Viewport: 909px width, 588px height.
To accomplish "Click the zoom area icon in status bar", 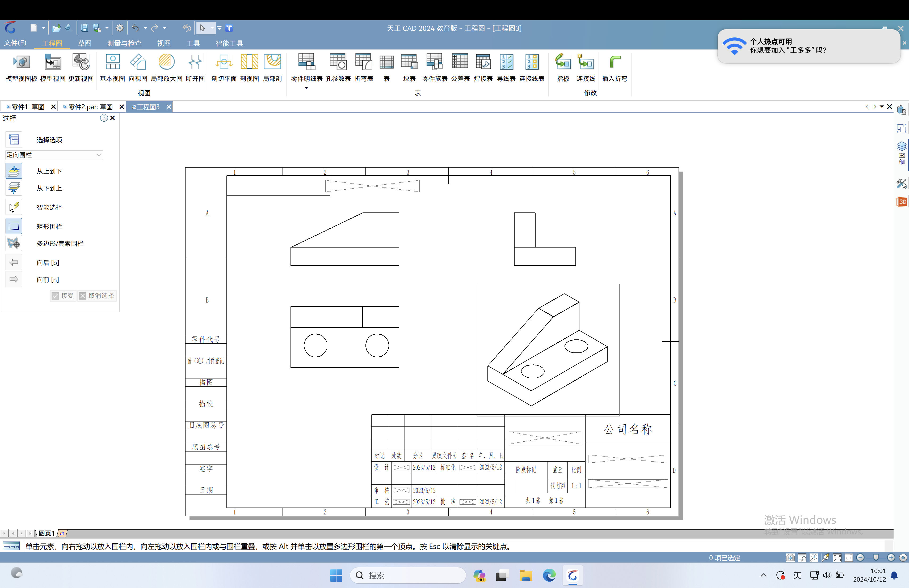I will 802,557.
